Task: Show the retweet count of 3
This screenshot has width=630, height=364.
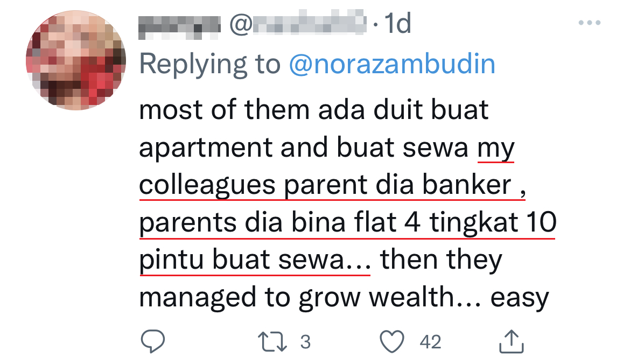Action: tap(305, 342)
